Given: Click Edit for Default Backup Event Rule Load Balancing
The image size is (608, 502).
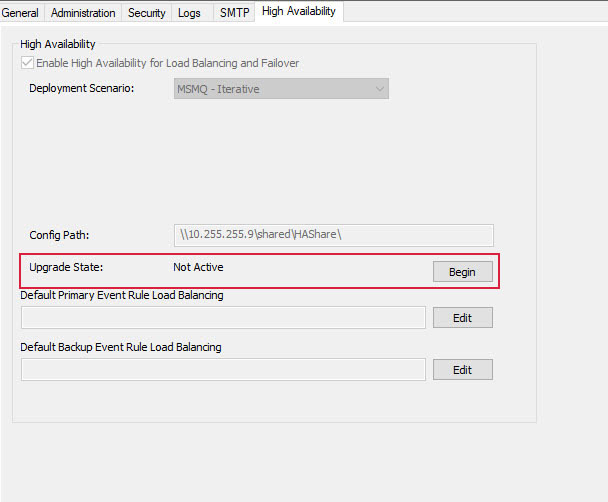Looking at the screenshot, I should pos(462,370).
